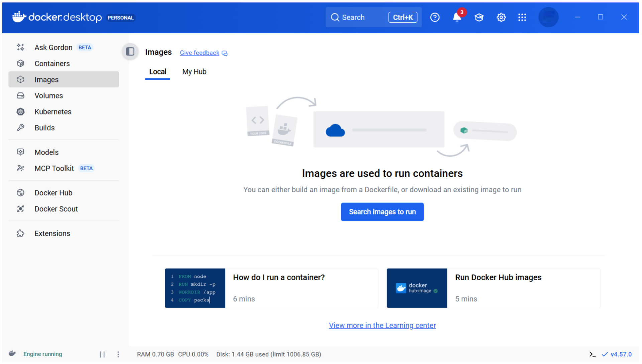The image size is (642, 364).
Task: Open the Learning center graduation cap icon
Action: click(479, 17)
